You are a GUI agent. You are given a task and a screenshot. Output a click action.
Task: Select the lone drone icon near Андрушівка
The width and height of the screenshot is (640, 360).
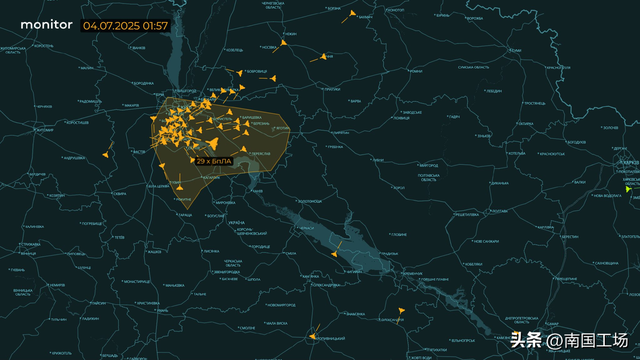tap(106, 154)
